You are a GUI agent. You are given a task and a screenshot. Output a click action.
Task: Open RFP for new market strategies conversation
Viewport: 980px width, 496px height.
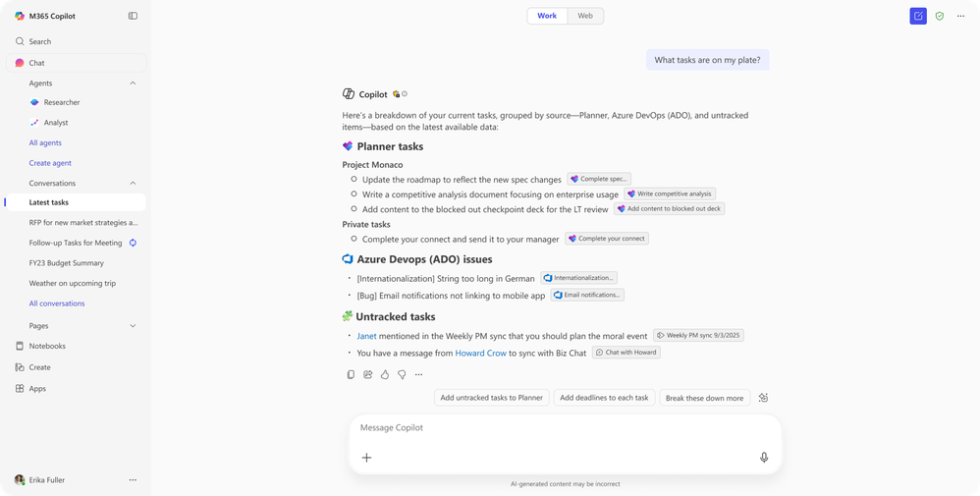(83, 223)
